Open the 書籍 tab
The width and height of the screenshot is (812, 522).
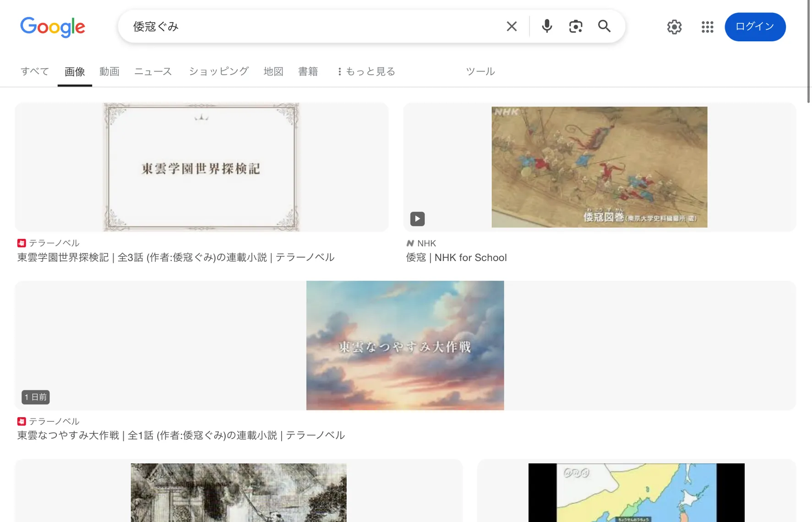[308, 71]
